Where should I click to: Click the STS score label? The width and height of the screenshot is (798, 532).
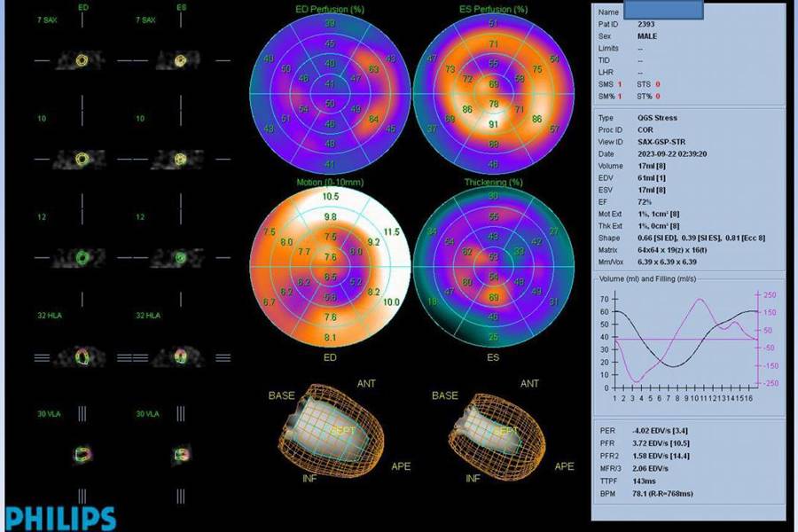[644, 84]
